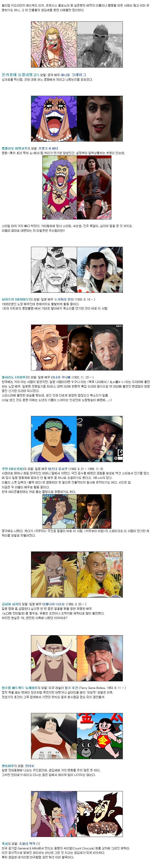This screenshot has height=868, width=156.
Task: Click the Count Chocula comparison image
Action: tap(77, 814)
